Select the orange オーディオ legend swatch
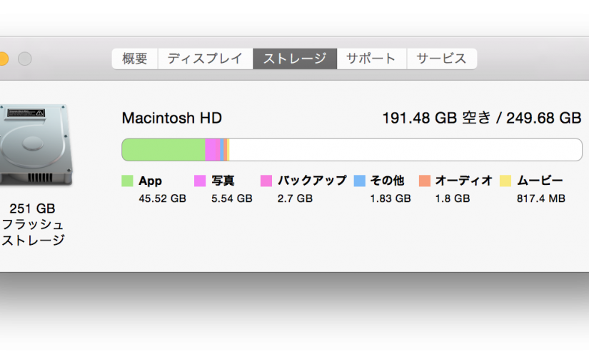Image resolution: width=589 pixels, height=364 pixels. 425,181
